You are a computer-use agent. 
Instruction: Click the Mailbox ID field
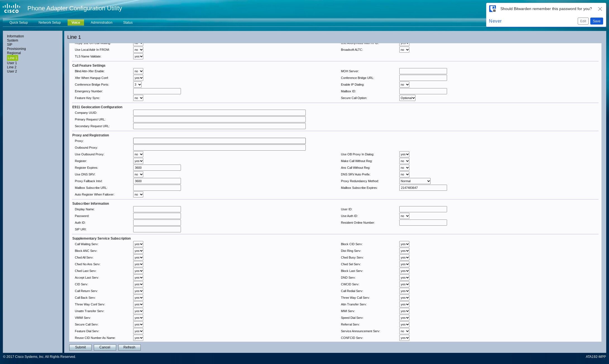423,91
